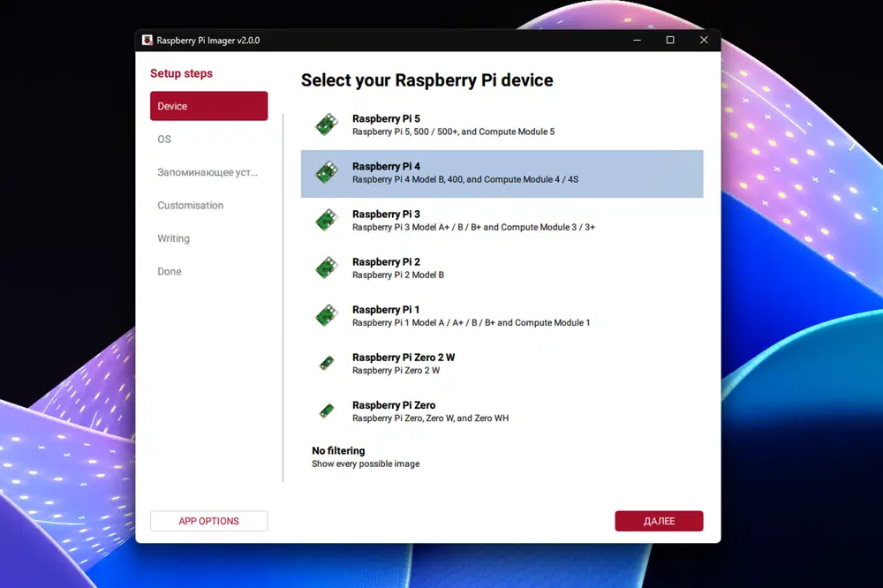Viewport: 883px width, 588px height.
Task: Close the Raspberry Pi Imager window
Action: pos(704,40)
